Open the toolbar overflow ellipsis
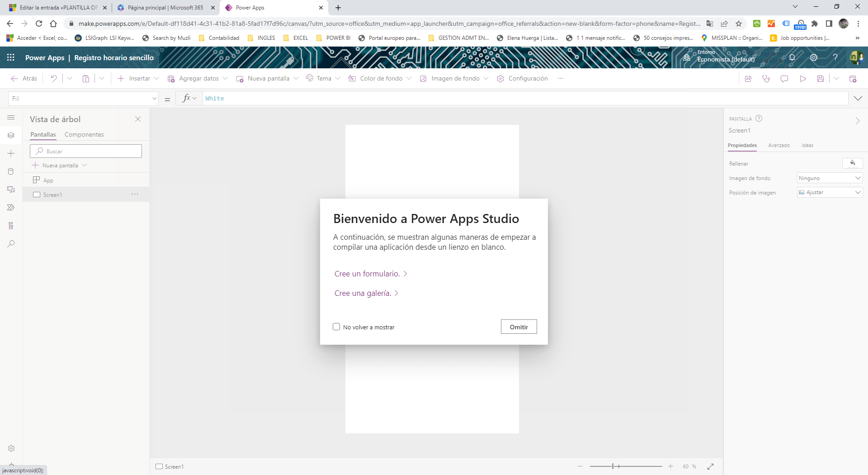The height and width of the screenshot is (475, 868). coord(561,78)
